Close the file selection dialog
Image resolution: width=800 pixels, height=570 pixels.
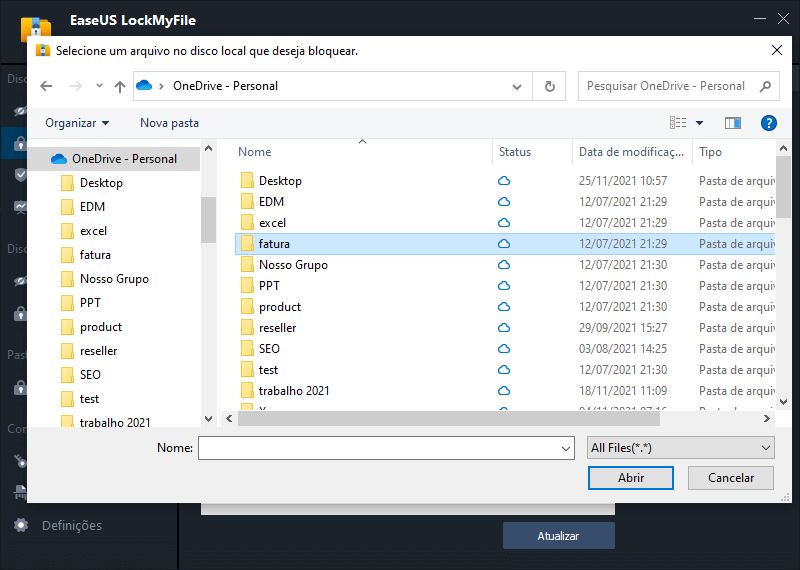pyautogui.click(x=777, y=50)
